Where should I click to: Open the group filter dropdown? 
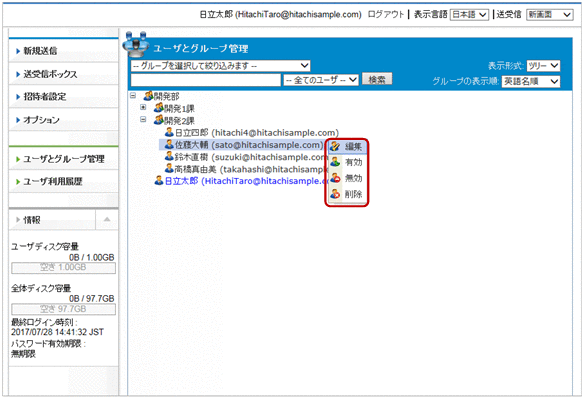coord(220,66)
